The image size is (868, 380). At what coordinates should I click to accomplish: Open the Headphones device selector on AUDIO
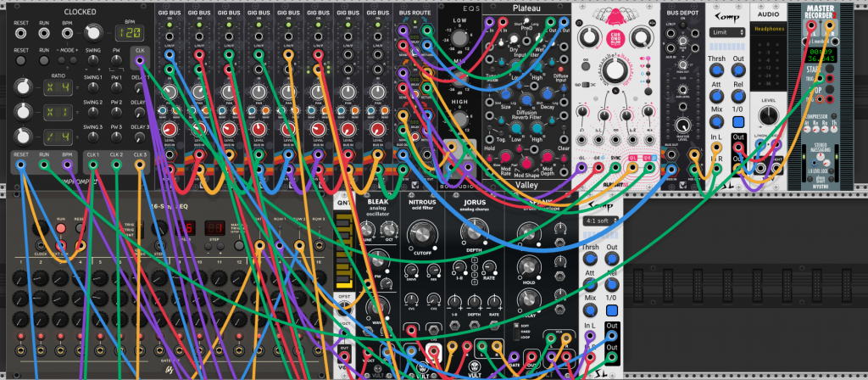pos(768,30)
